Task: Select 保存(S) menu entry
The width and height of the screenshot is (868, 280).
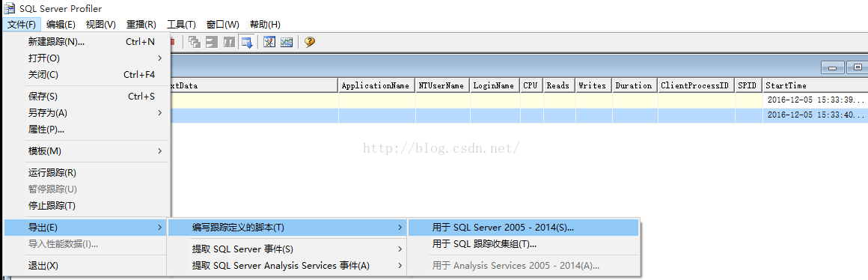Action: [x=86, y=97]
